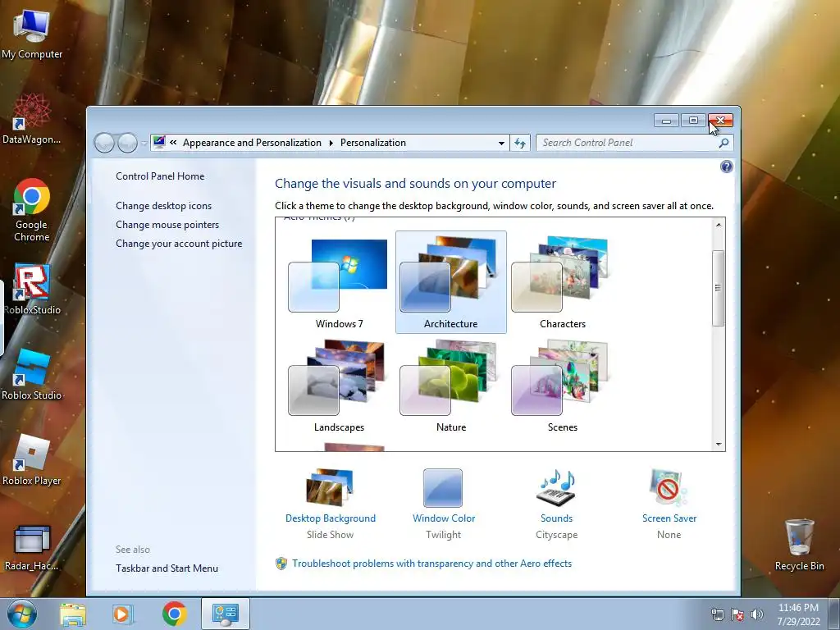Launch Windows Media Player from taskbar
The image size is (840, 630).
(x=121, y=614)
